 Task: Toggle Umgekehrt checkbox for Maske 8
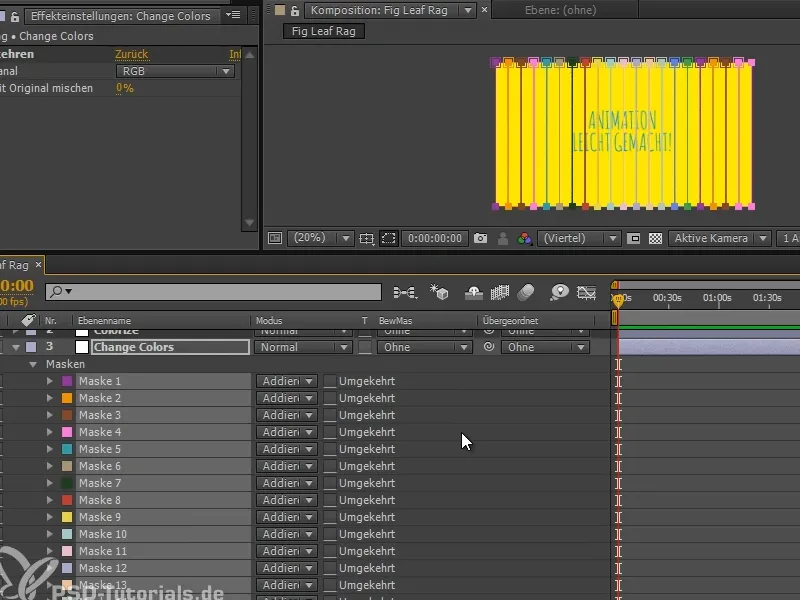(330, 500)
